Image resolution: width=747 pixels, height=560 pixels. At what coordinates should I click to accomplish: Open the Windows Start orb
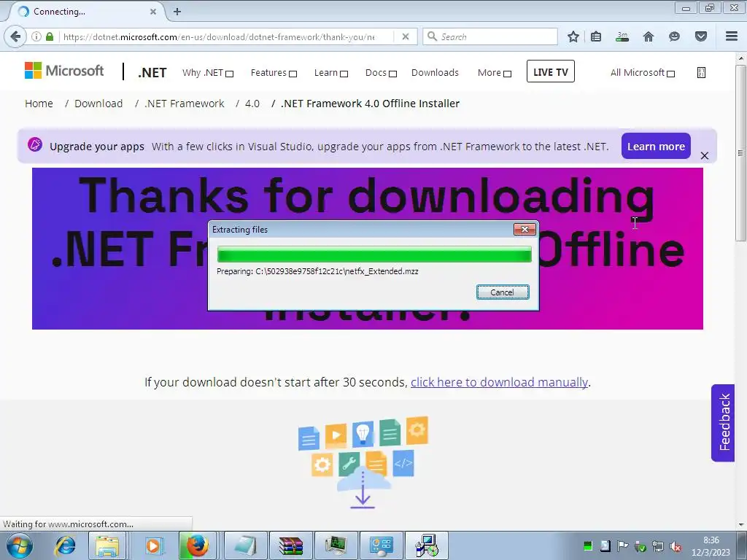20,545
